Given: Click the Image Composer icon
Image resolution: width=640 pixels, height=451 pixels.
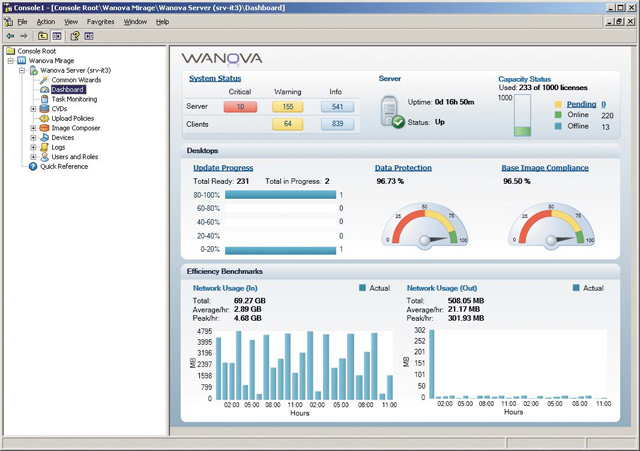Looking at the screenshot, I should click(x=44, y=128).
